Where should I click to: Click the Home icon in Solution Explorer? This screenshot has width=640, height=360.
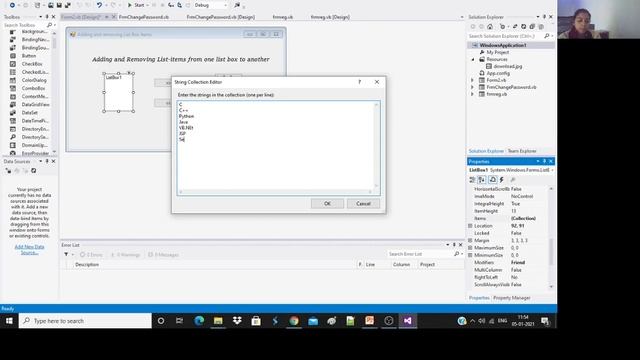point(490,27)
